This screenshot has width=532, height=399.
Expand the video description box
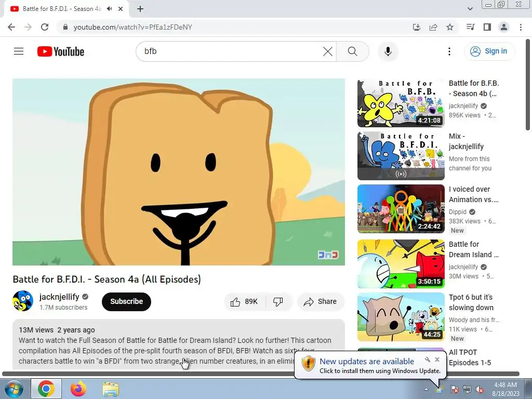[x=179, y=344]
